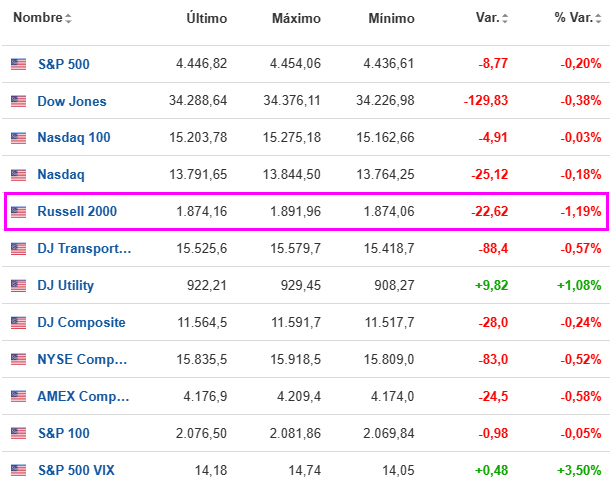Open the S&P 500 index link
This screenshot has height=494, width=610.
[x=63, y=64]
